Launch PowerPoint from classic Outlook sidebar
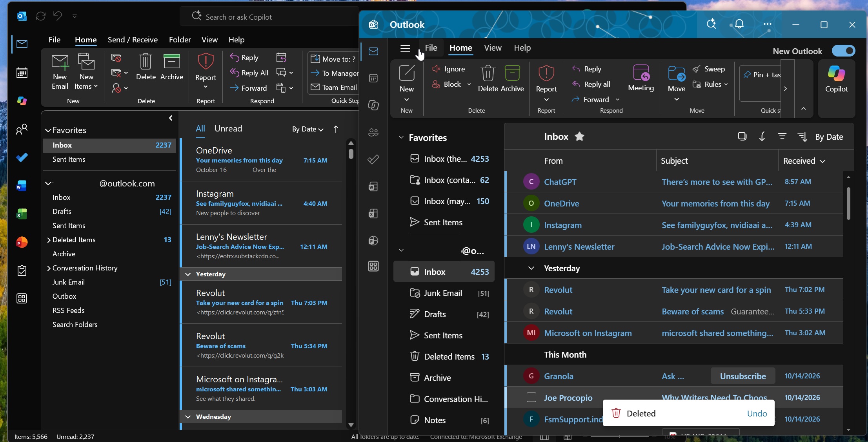Screen dimensions: 868x442 (x=22, y=242)
